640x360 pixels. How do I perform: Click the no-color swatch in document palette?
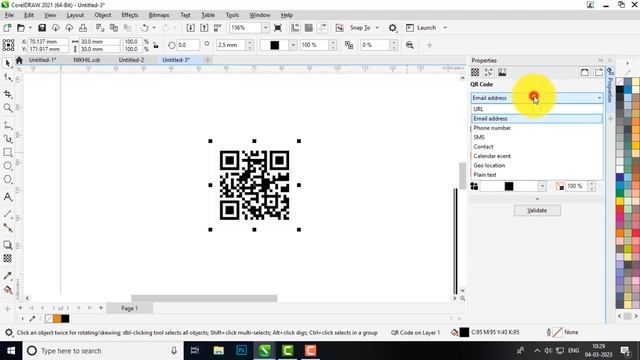(x=49, y=319)
